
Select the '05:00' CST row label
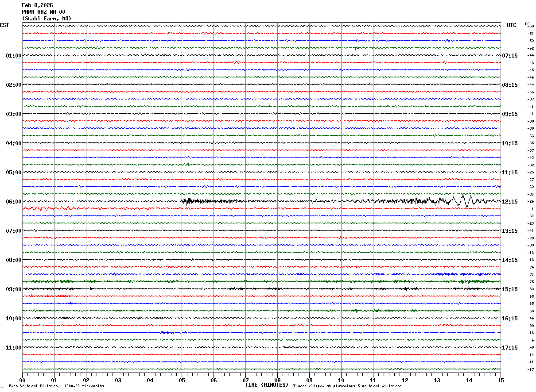pyautogui.click(x=14, y=173)
